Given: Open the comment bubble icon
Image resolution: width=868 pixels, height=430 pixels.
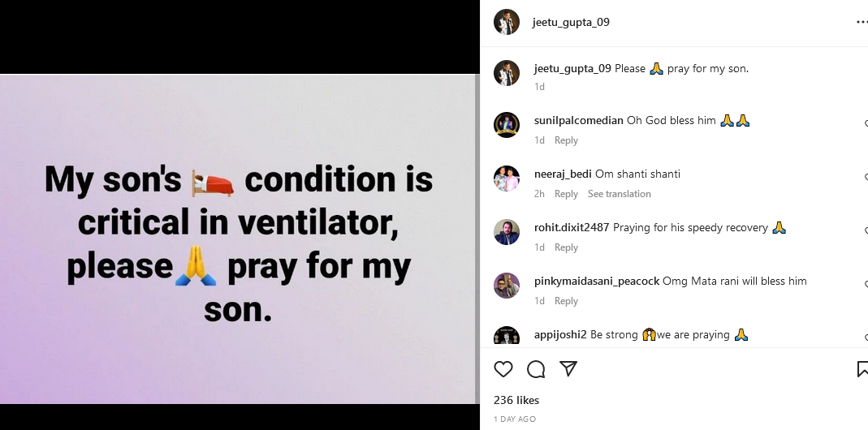Looking at the screenshot, I should (536, 369).
